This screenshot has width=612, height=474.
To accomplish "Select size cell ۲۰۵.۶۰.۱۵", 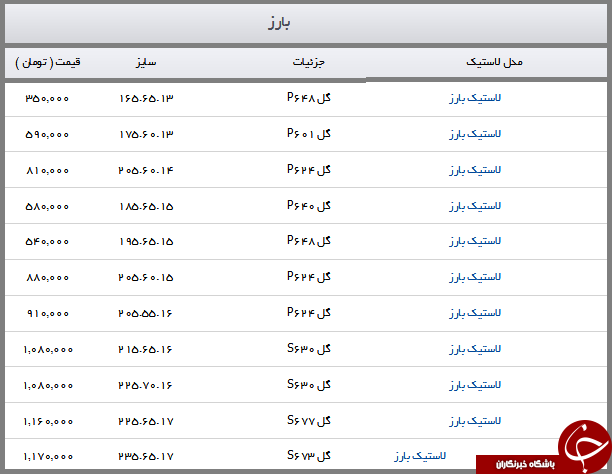I will coord(146,277).
